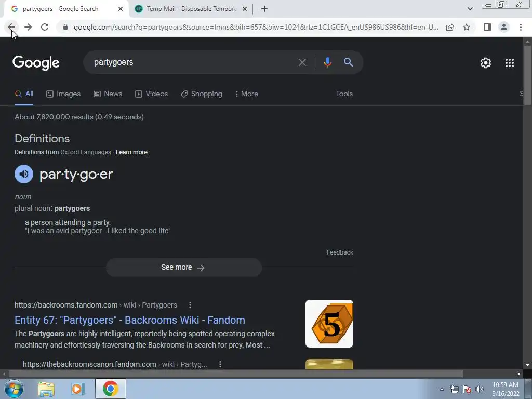Clear search box with X icon
This screenshot has height=399, width=532.
tap(302, 62)
